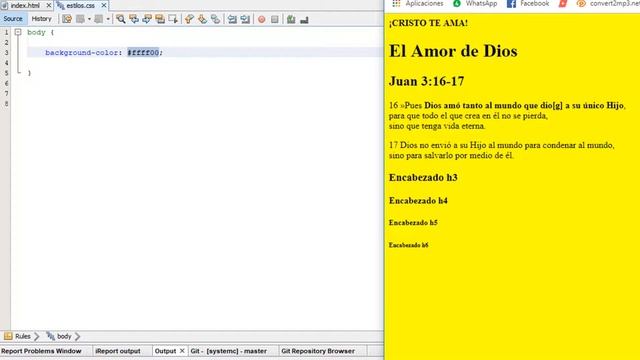Open dropdown arrow beside Back icon
Viewport: 640px width, 360px height.
[x=89, y=19]
